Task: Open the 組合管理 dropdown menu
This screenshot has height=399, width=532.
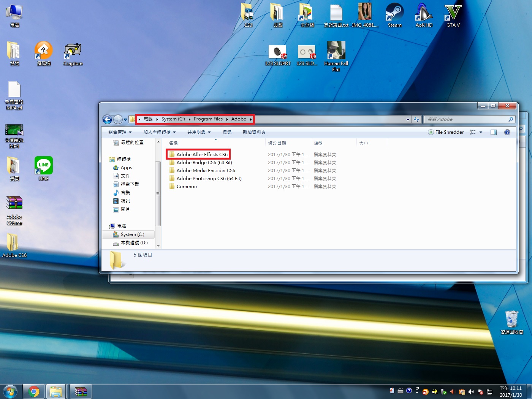Action: pyautogui.click(x=120, y=132)
